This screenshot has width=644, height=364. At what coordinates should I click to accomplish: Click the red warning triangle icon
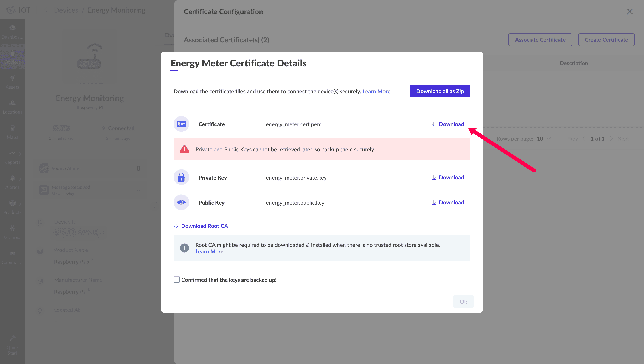pos(184,149)
